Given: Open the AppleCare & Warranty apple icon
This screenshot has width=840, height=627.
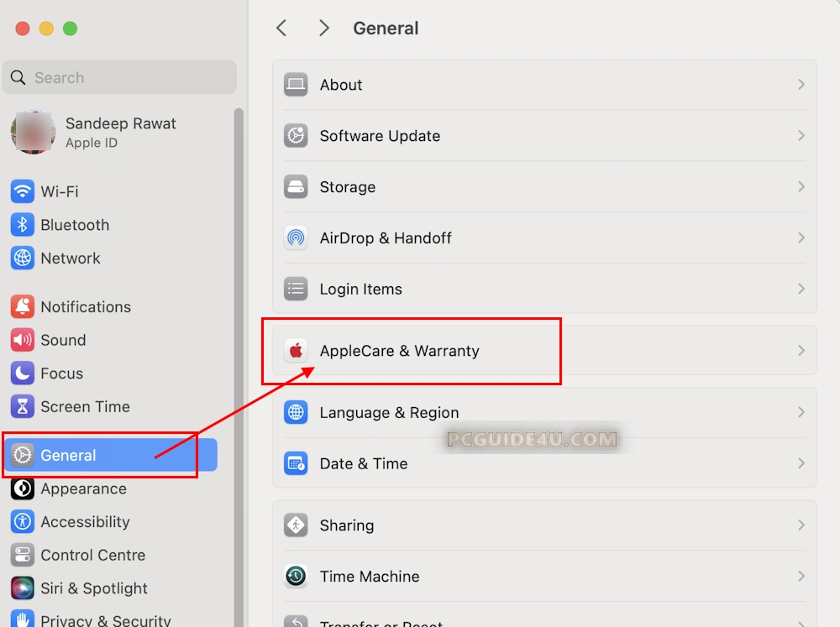Looking at the screenshot, I should (296, 351).
